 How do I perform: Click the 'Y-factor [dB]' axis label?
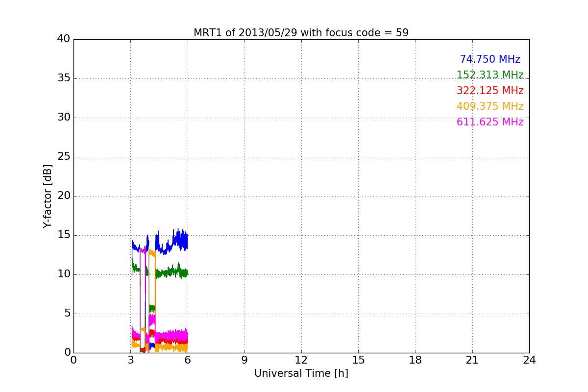48,196
